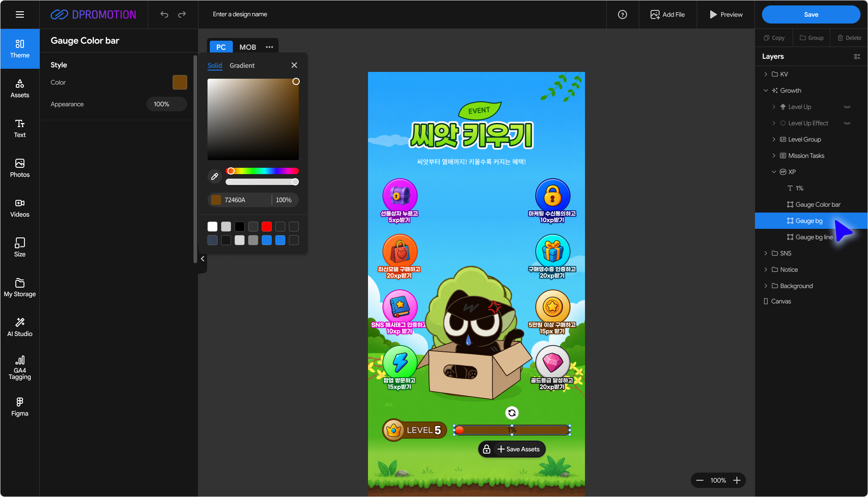Select the 1% text layer

pos(811,188)
